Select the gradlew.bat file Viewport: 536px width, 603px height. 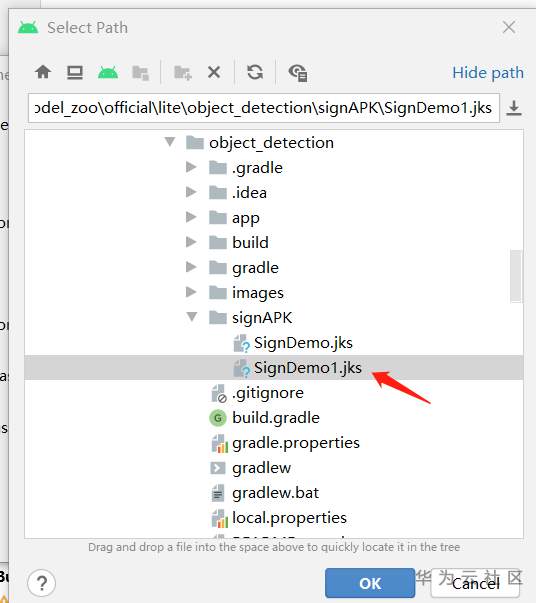coord(274,493)
